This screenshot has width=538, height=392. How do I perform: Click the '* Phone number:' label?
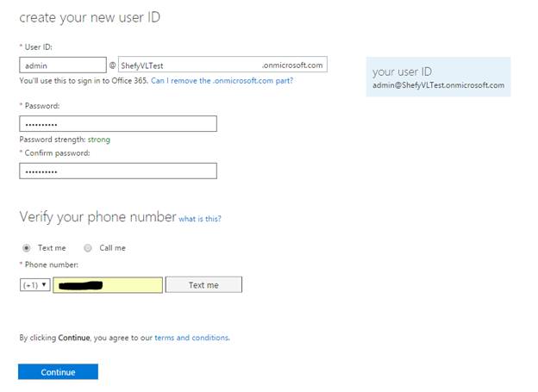click(x=48, y=264)
